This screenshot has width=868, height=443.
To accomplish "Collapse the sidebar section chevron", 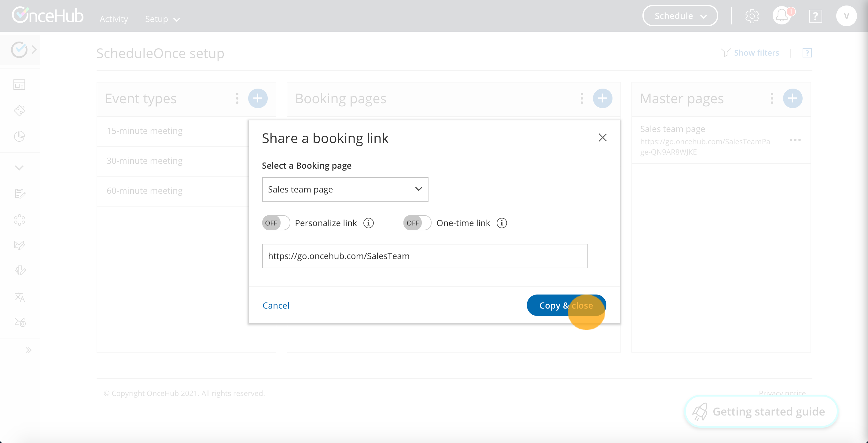I will 19,168.
